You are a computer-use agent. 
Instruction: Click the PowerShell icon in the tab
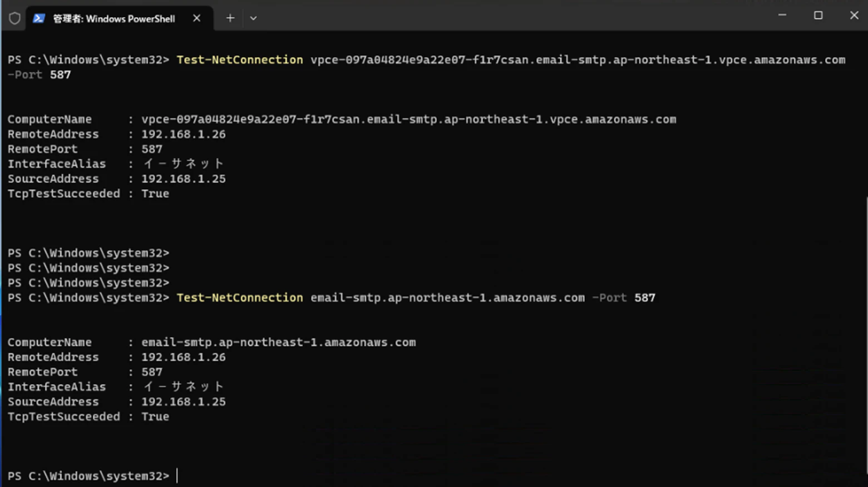tap(38, 18)
